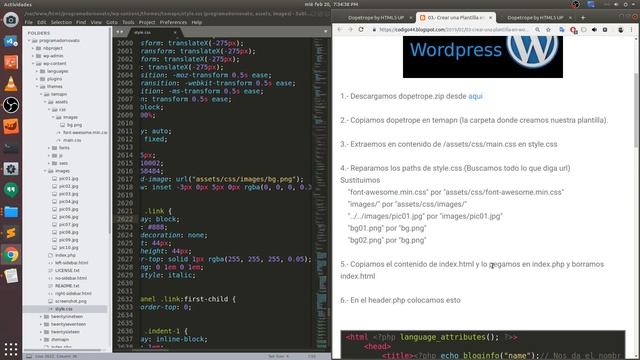Expand the twentynineteen theme folder

[41, 317]
